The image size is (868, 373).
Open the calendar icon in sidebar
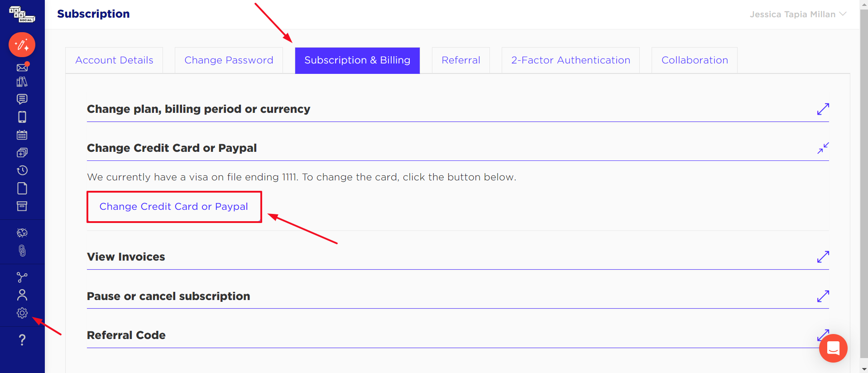coord(22,135)
